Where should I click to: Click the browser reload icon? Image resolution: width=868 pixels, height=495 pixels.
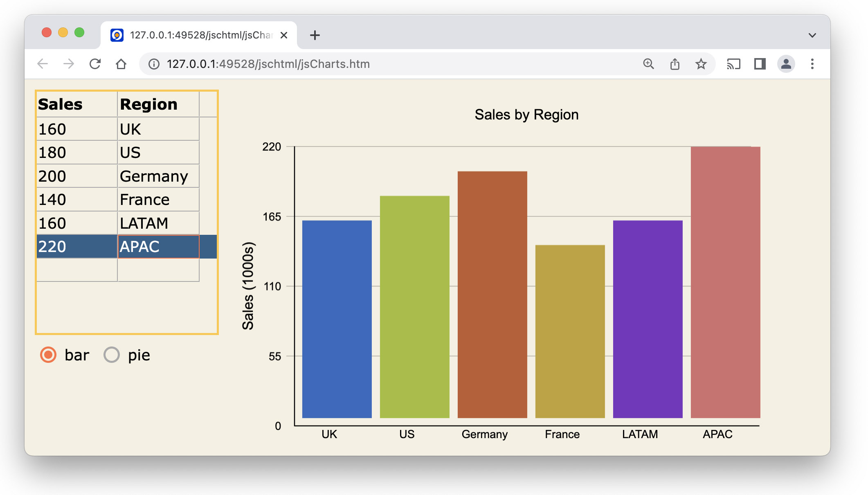[95, 64]
